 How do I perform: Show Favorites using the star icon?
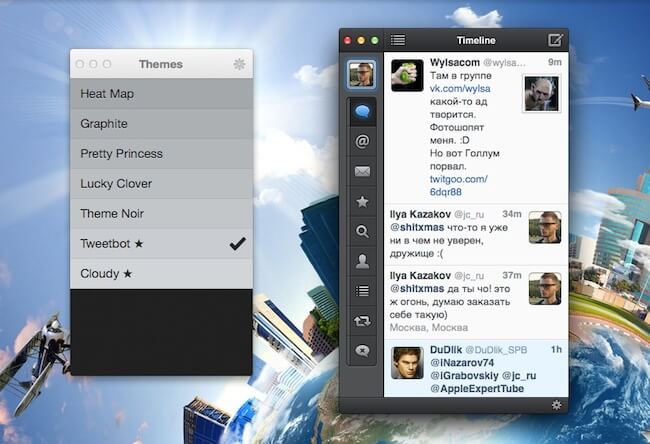(x=362, y=202)
